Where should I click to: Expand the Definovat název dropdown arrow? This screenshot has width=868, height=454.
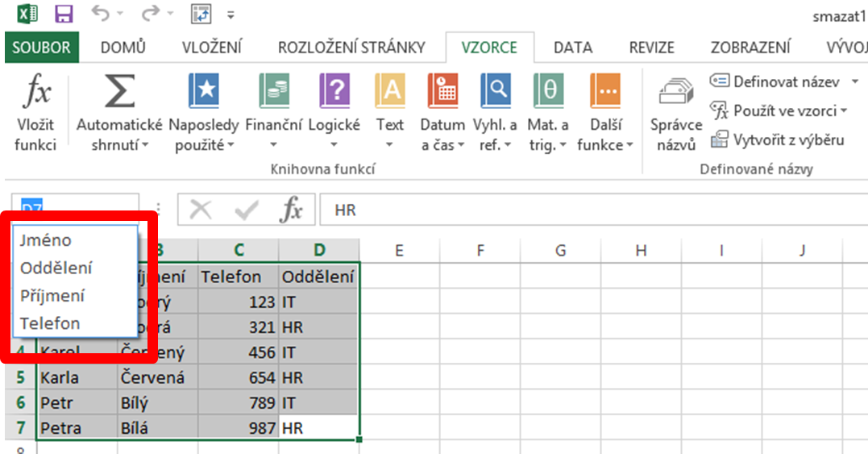click(x=855, y=81)
